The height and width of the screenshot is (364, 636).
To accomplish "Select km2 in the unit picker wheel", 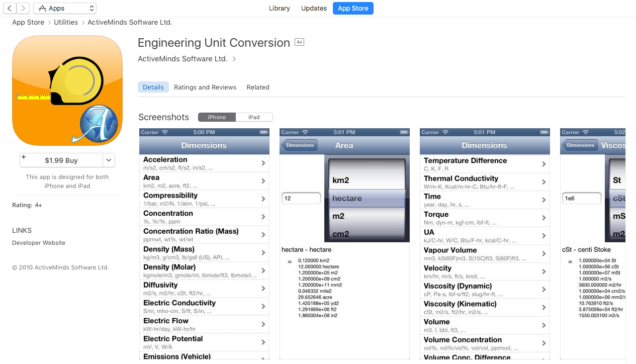I will click(367, 180).
